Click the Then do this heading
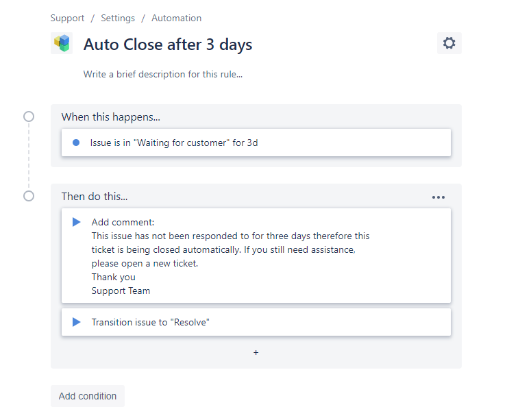 coord(95,196)
